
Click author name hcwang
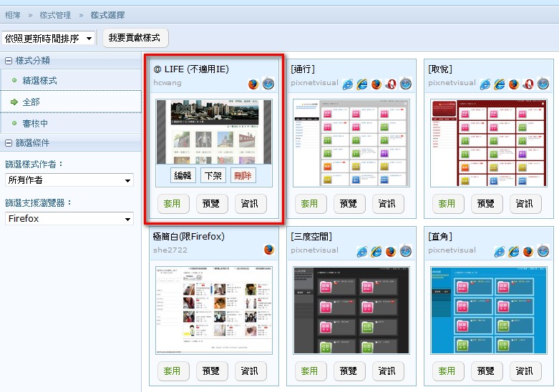pyautogui.click(x=167, y=83)
